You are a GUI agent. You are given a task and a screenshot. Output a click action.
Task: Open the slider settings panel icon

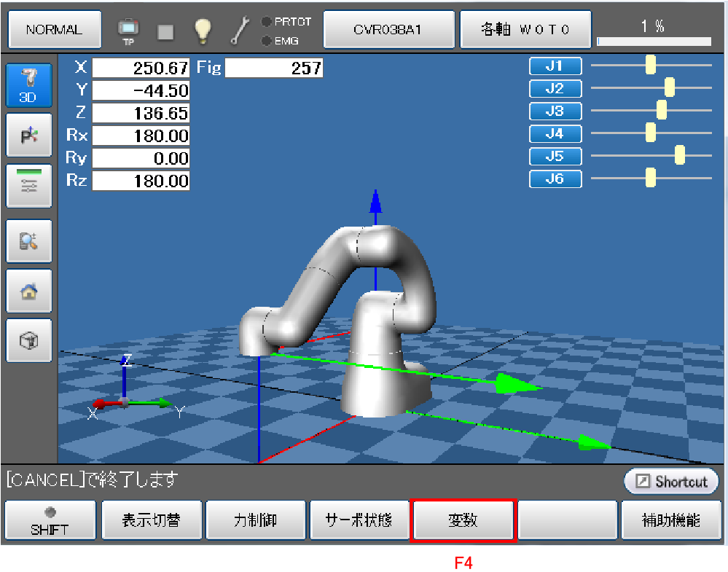coord(28,185)
